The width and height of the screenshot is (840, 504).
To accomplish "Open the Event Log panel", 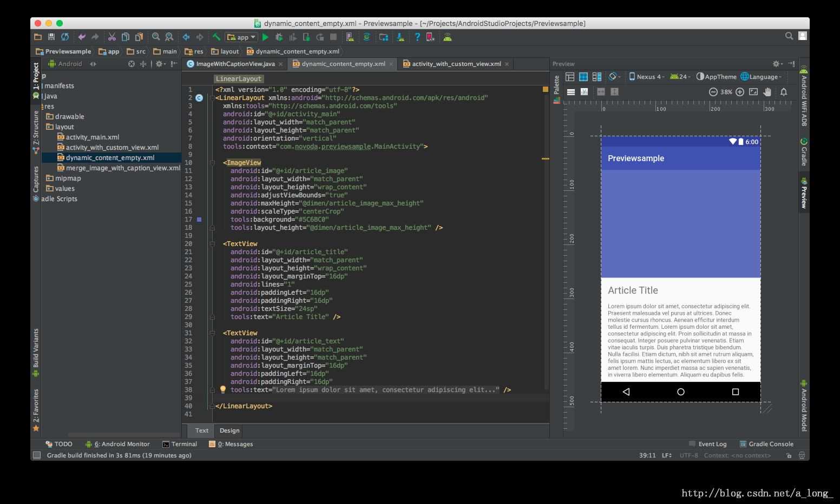I will pyautogui.click(x=708, y=444).
